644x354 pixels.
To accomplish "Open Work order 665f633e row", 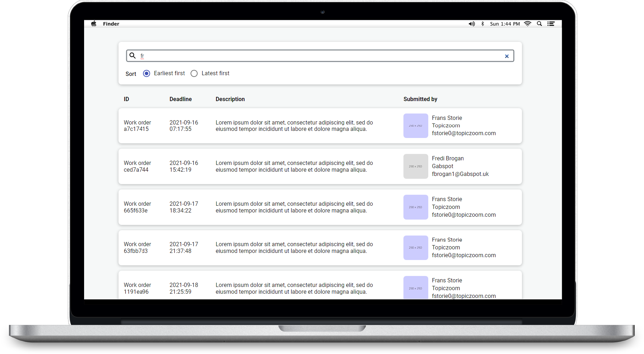I will pos(137,207).
